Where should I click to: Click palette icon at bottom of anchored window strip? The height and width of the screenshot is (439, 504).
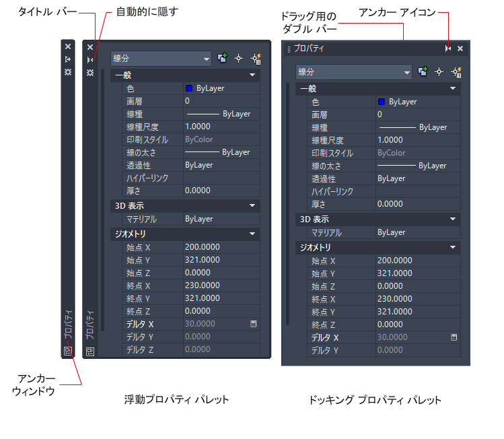coord(68,351)
